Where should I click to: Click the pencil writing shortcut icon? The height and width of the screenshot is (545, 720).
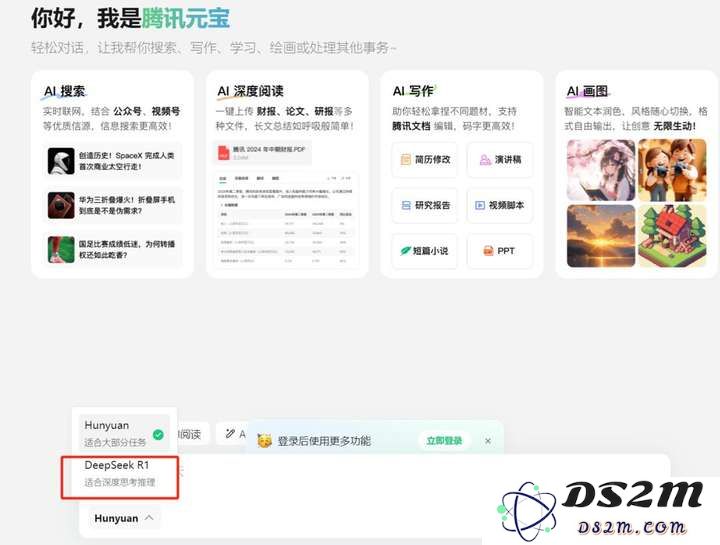[x=230, y=434]
